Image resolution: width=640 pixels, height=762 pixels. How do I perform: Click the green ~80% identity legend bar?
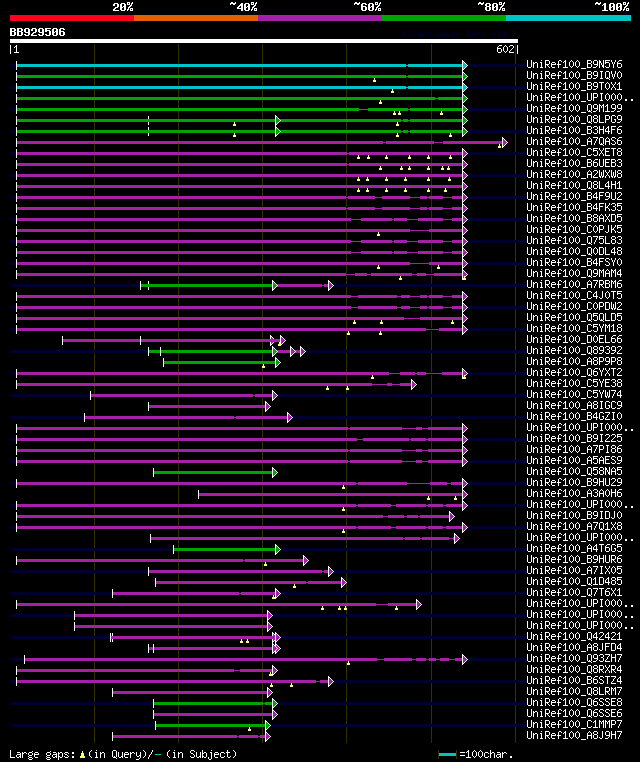pyautogui.click(x=444, y=18)
